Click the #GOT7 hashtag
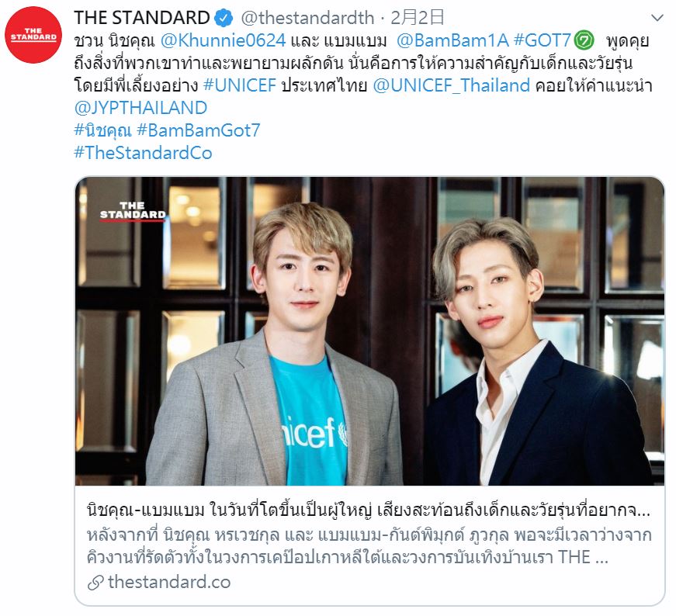Screen dimensions: 676x616 tap(543, 40)
